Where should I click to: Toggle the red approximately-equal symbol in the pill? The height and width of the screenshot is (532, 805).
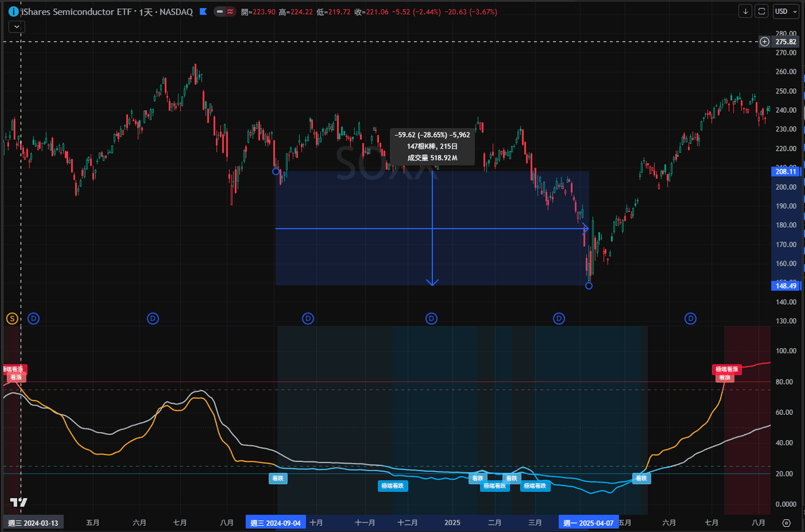coord(230,11)
